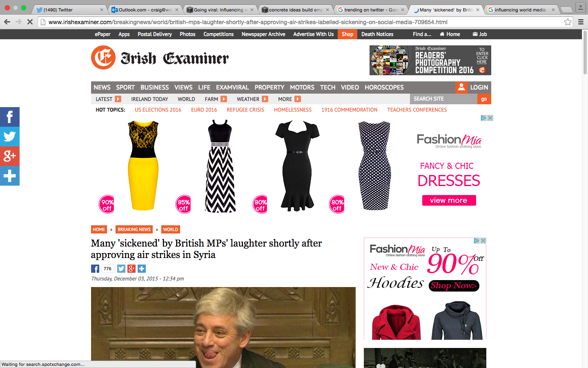Viewport: 588px width, 368px height.
Task: Open Death Notices in the top bar
Action: pyautogui.click(x=377, y=34)
